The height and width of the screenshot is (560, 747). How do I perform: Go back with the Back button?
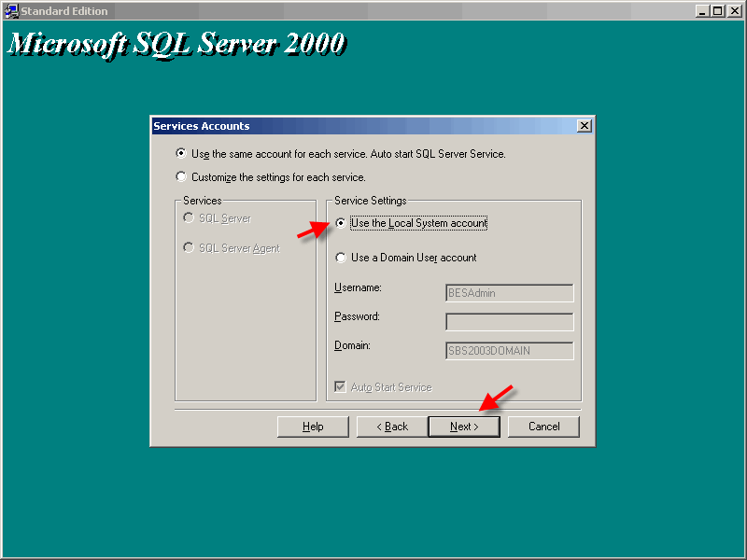pyautogui.click(x=392, y=427)
